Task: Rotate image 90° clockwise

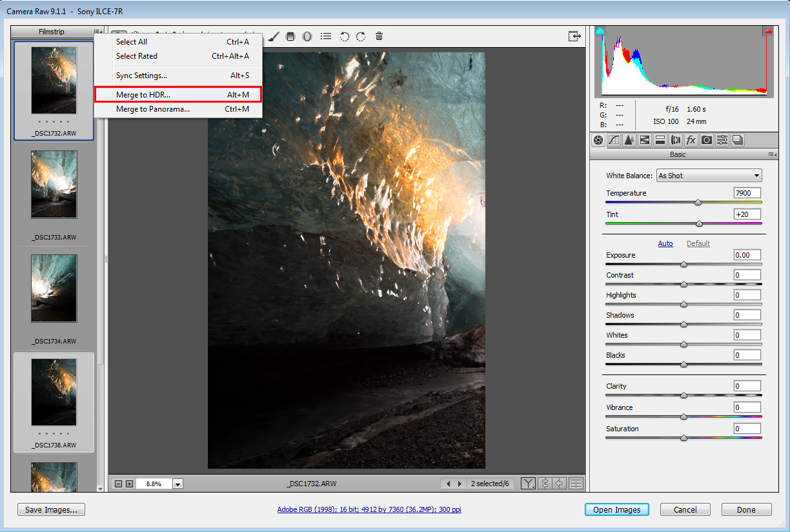Action: 361,36
